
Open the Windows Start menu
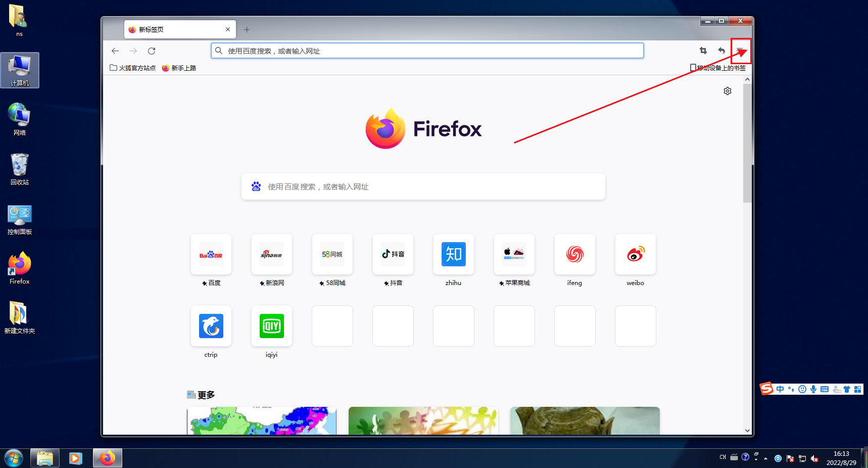pos(14,458)
